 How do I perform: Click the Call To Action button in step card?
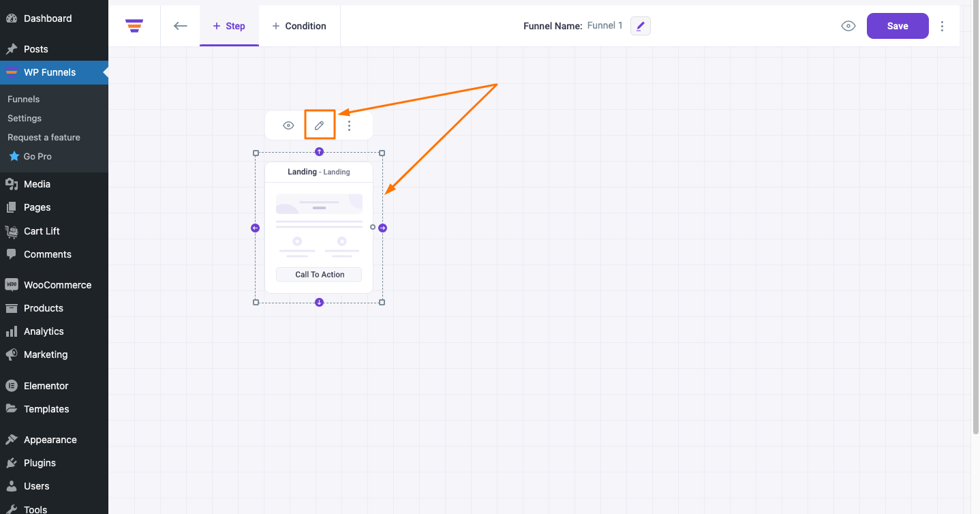[x=319, y=275]
